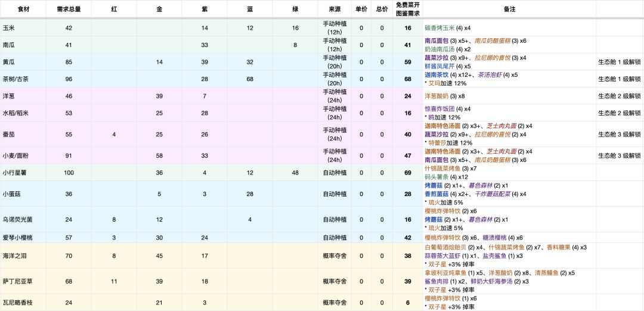The image size is (644, 311).
Task: Click bold value 69 in 小行星薯 row
Action: [x=407, y=173]
